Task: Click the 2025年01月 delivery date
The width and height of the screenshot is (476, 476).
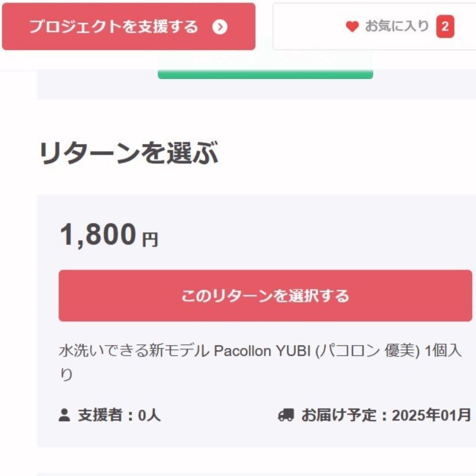Action: 431,415
